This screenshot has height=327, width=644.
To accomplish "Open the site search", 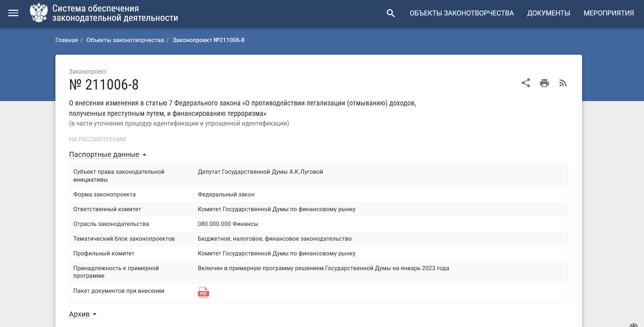I will (391, 13).
